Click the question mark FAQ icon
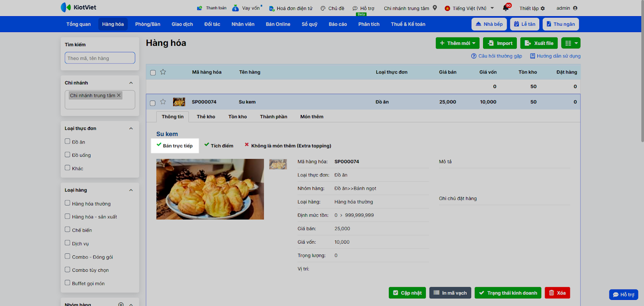Screen dimensions: 644x306 (474, 56)
